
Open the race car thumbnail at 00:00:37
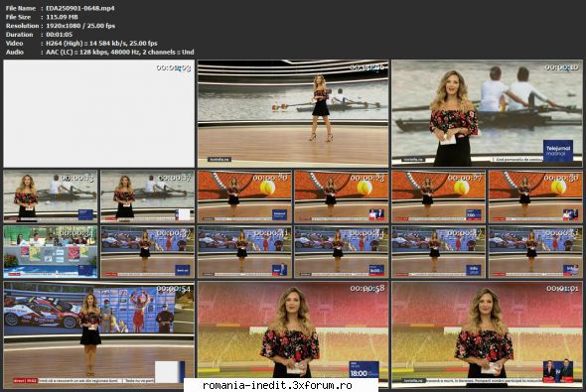coord(147,252)
